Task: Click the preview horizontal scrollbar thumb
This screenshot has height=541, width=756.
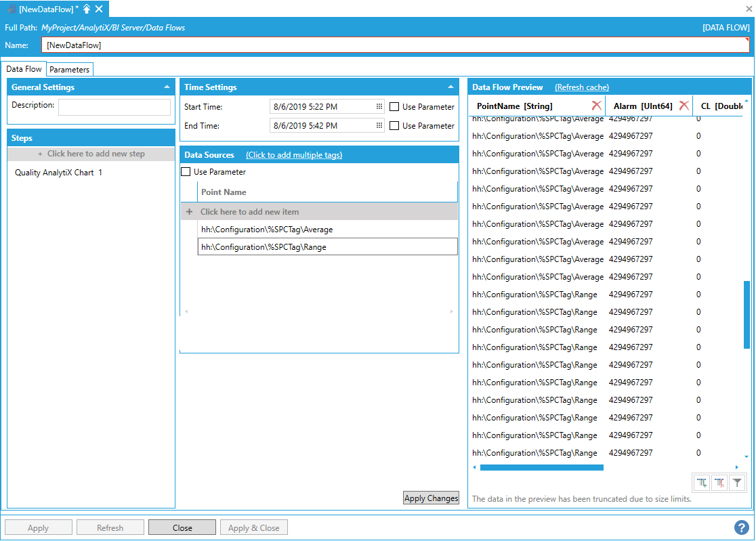Action: pyautogui.click(x=541, y=467)
